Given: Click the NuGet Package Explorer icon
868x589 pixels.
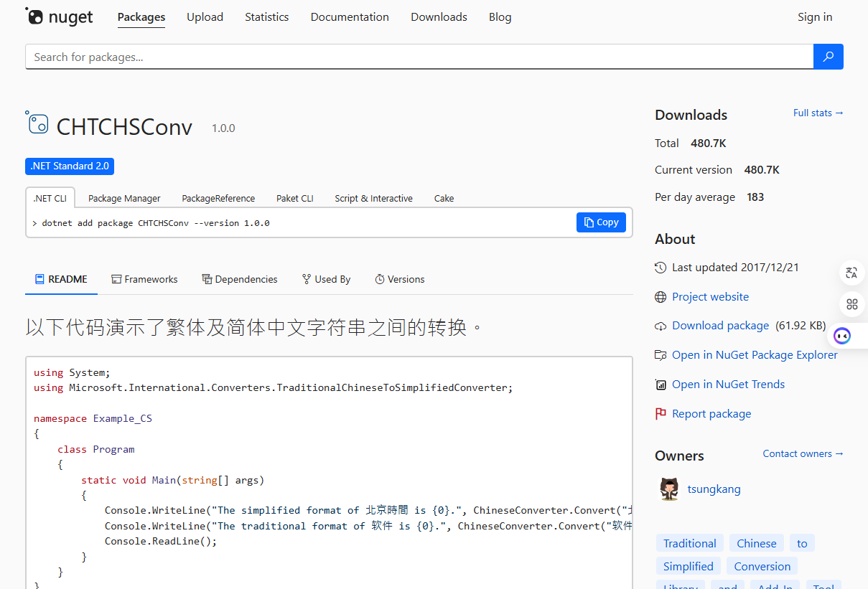Looking at the screenshot, I should point(661,355).
